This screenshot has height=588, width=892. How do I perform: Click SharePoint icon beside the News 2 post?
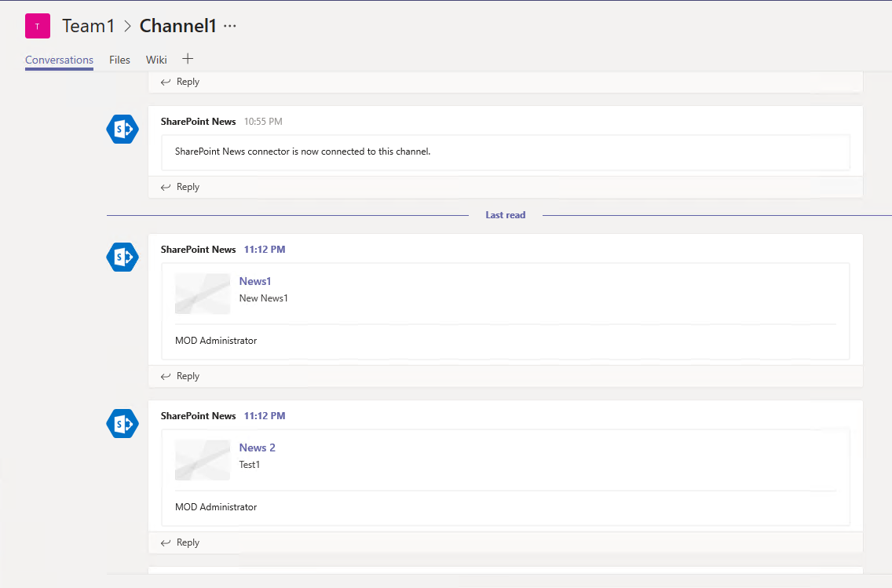122,424
